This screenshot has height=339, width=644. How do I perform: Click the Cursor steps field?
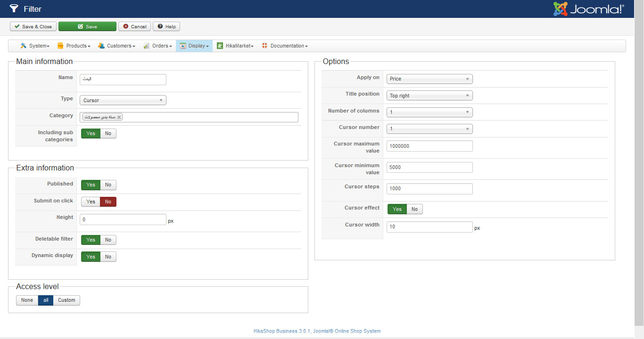tap(429, 188)
